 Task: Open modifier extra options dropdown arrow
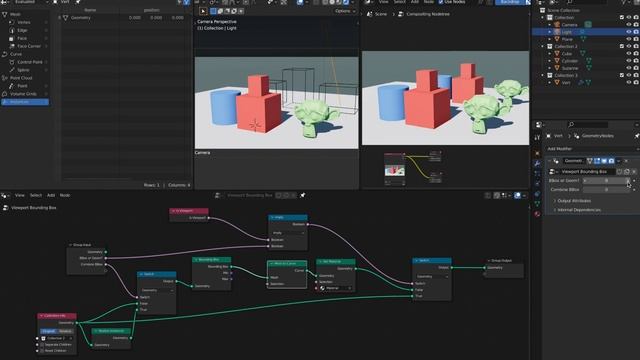point(619,161)
